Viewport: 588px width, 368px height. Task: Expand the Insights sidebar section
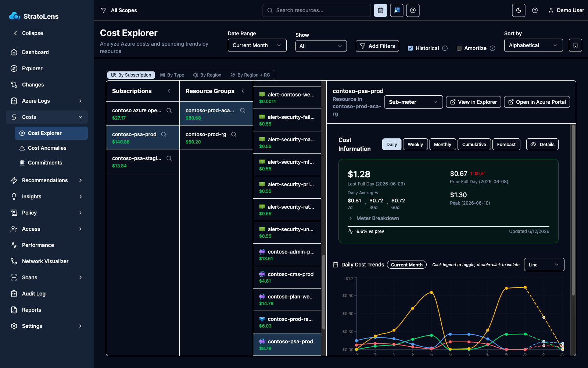coord(47,197)
